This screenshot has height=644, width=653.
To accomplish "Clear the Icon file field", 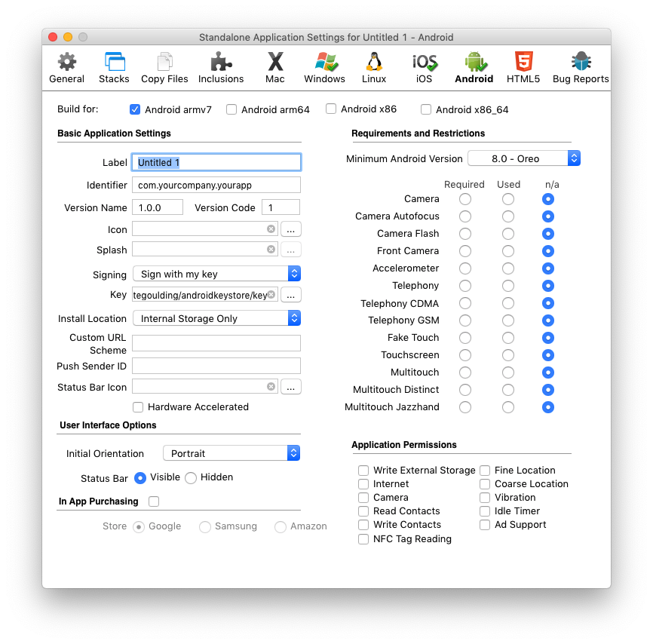I will 271,228.
